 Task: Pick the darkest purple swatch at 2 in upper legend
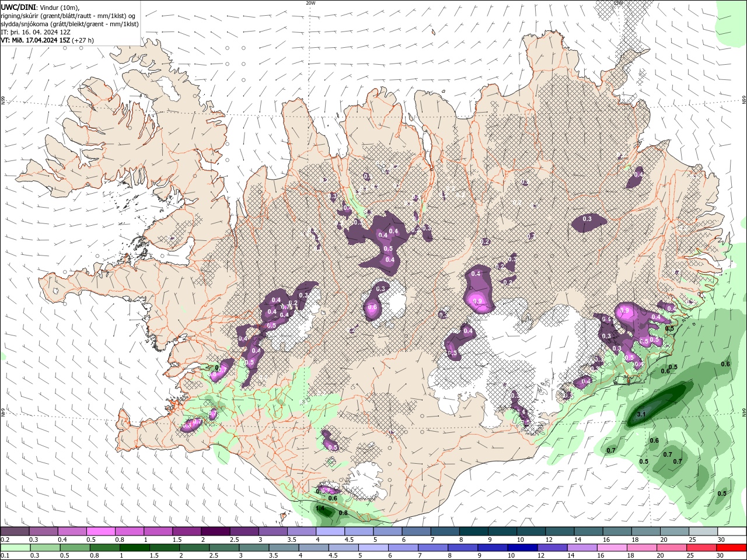pyautogui.click(x=216, y=531)
